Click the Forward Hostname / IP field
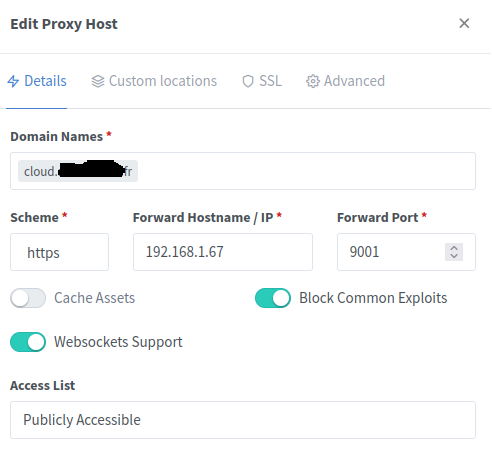492x458 pixels. click(x=223, y=252)
